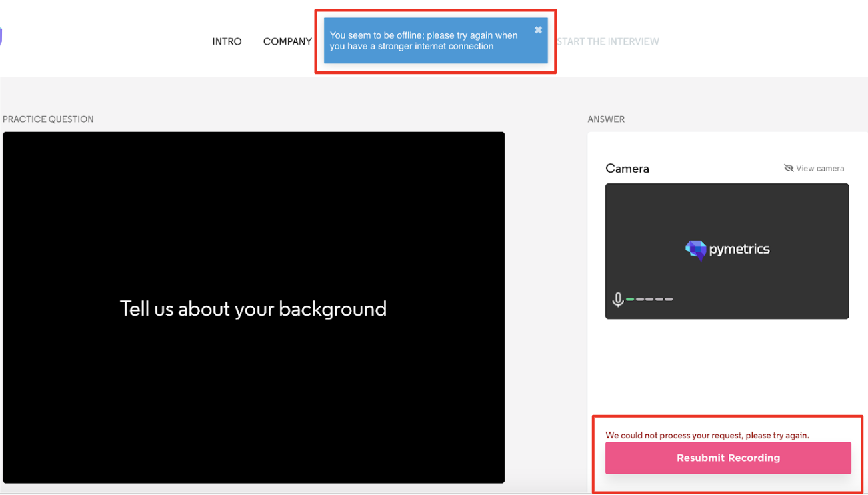Click the ANSWER section label

tap(606, 119)
